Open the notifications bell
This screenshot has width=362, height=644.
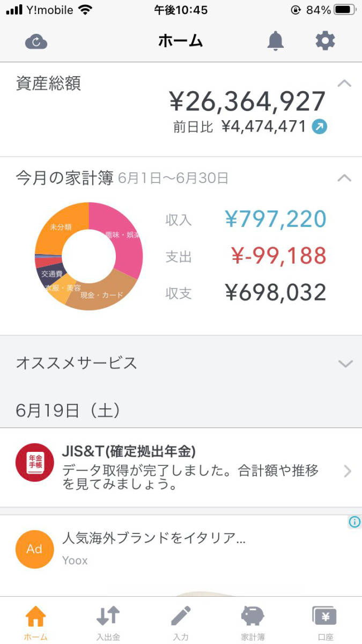(x=275, y=40)
